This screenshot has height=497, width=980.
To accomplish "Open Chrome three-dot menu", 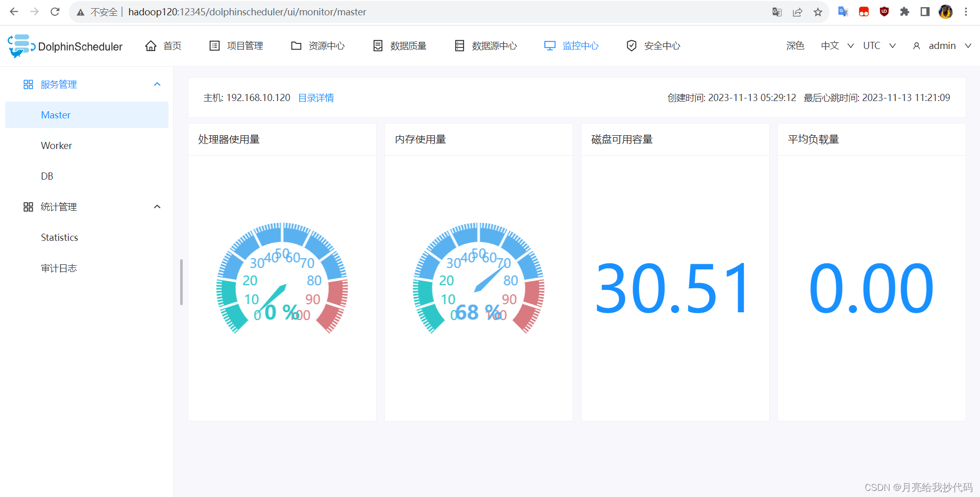I will tap(966, 12).
